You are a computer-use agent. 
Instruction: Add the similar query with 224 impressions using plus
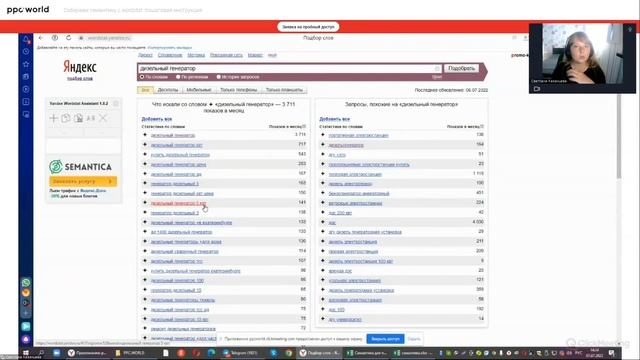click(323, 203)
